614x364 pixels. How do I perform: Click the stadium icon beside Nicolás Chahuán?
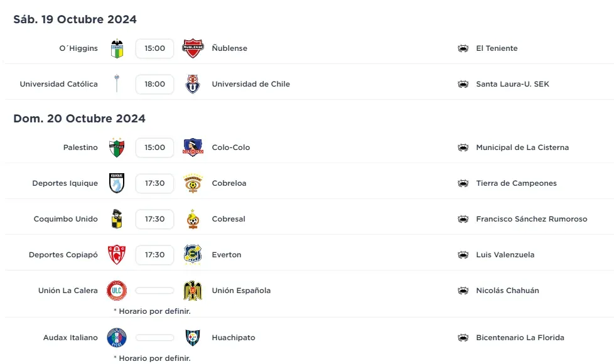coord(463,291)
